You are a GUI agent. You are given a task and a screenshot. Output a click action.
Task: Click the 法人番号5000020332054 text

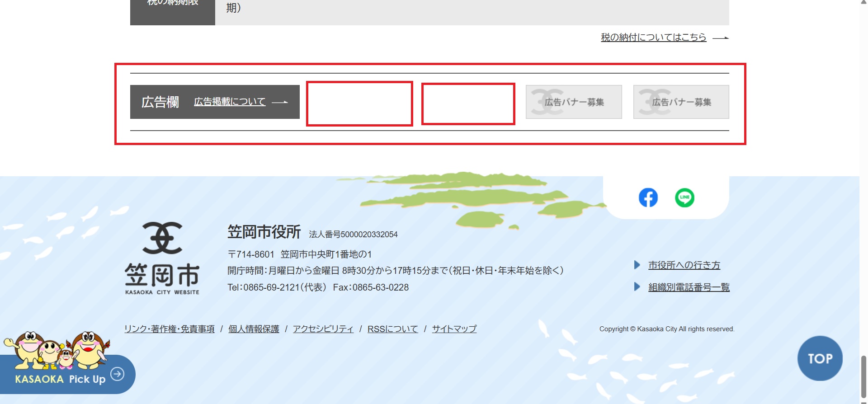pyautogui.click(x=354, y=234)
